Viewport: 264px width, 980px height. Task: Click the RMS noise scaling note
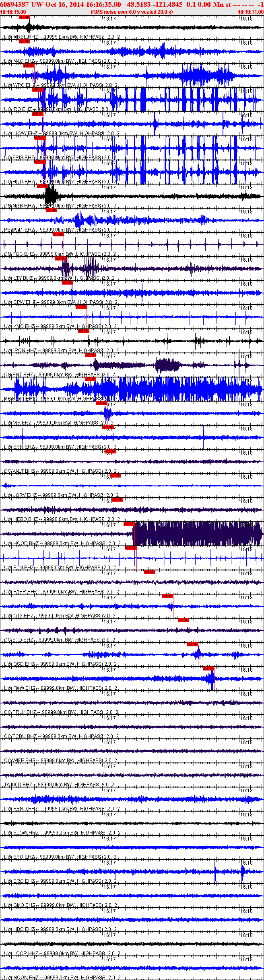tap(132, 12)
